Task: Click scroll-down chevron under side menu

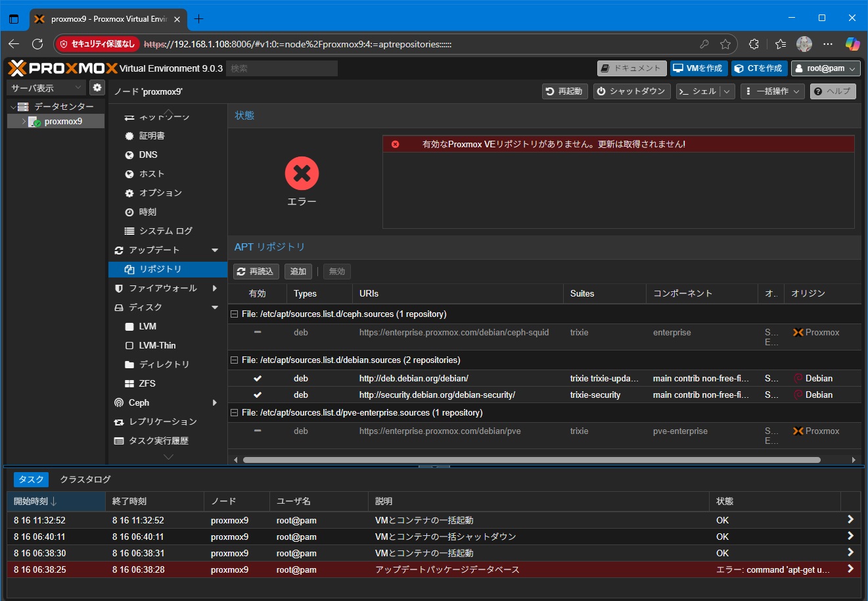Action: point(168,457)
